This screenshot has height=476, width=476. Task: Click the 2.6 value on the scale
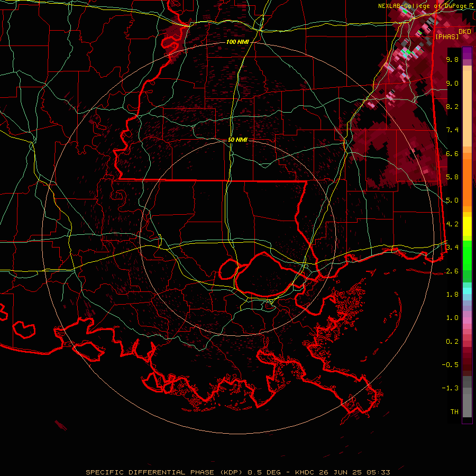(452, 271)
